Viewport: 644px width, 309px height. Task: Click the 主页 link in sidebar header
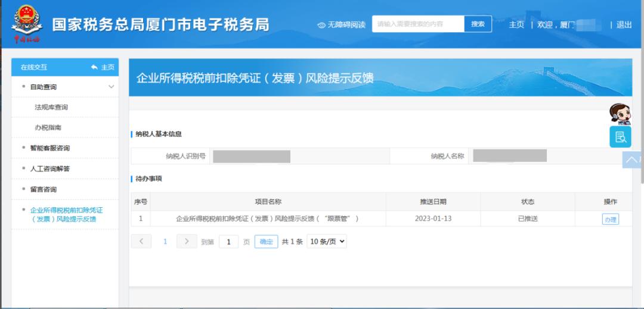pos(107,67)
